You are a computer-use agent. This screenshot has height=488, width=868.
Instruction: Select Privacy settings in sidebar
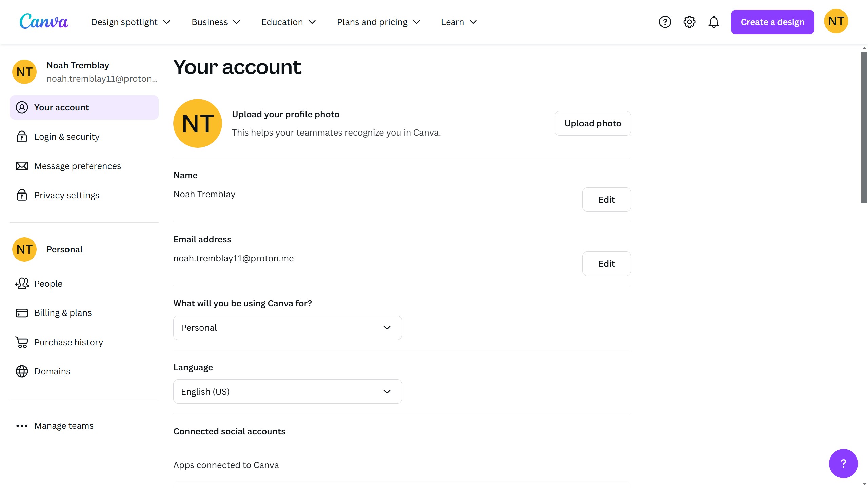click(x=66, y=195)
